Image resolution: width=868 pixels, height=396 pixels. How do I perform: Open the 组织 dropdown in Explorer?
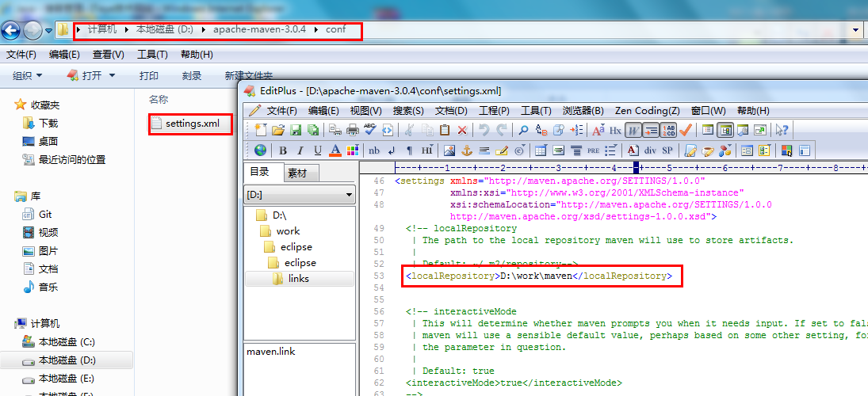(27, 76)
